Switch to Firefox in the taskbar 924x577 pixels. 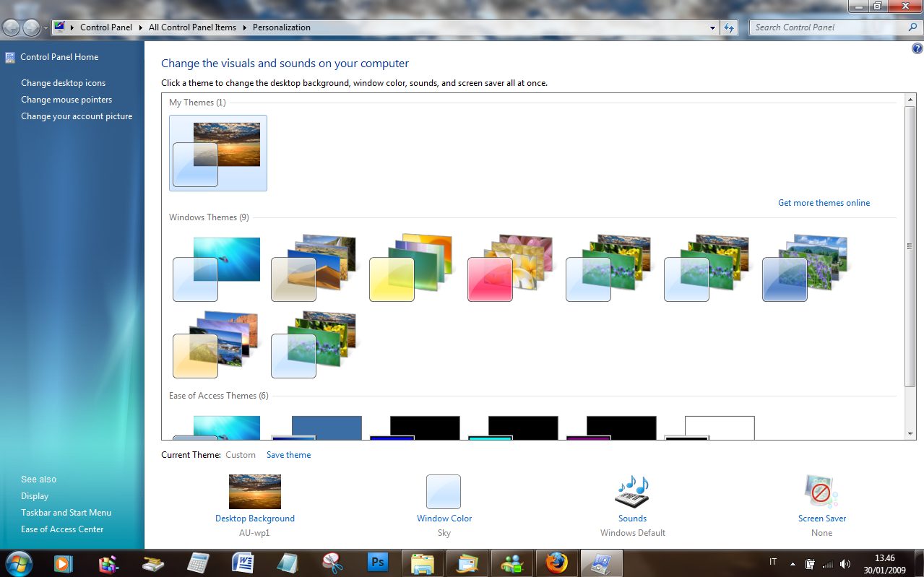point(557,563)
